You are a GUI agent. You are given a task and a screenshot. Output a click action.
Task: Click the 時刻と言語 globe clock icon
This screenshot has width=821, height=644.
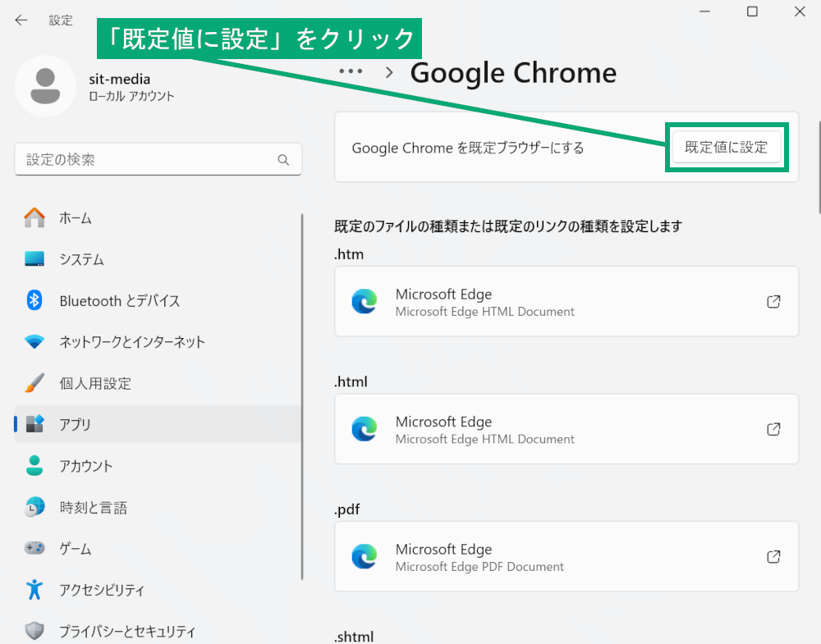34,507
